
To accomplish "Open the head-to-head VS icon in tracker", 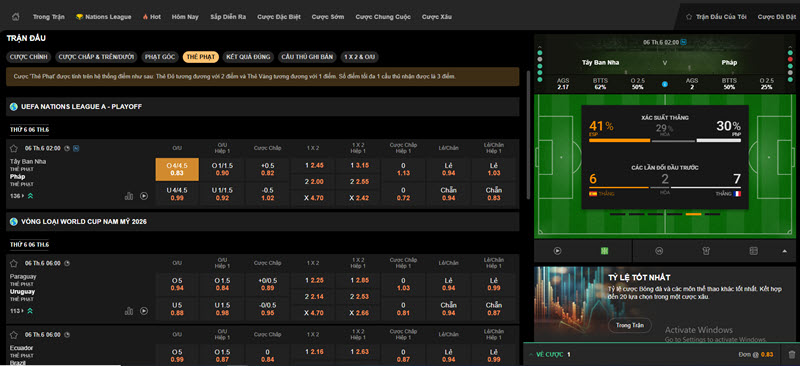I will 659,251.
